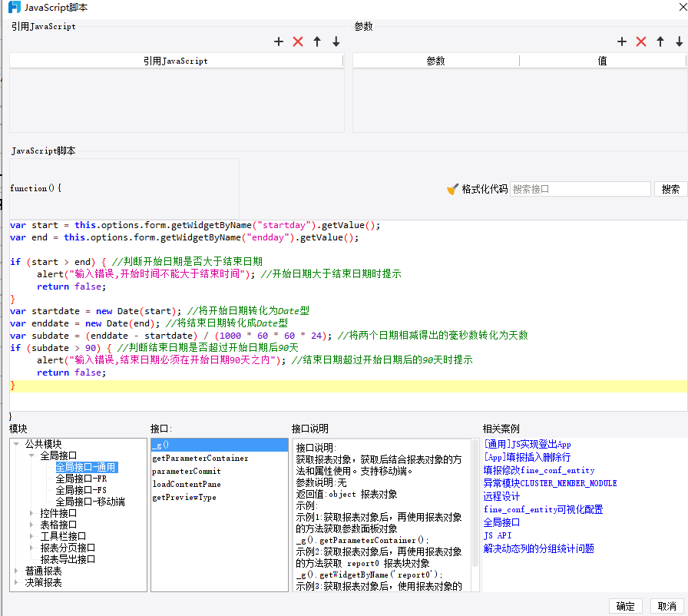Choose getParameterContainer in interface list

pos(220,458)
